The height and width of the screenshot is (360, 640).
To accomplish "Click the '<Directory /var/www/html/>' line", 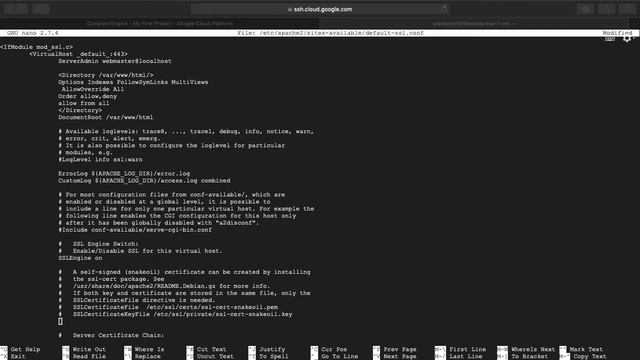I will click(x=106, y=75).
